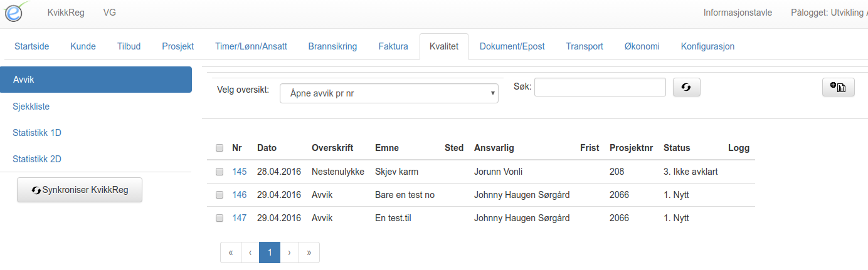Click the Status column header
Screen dimensions: 868x270
pyautogui.click(x=677, y=148)
